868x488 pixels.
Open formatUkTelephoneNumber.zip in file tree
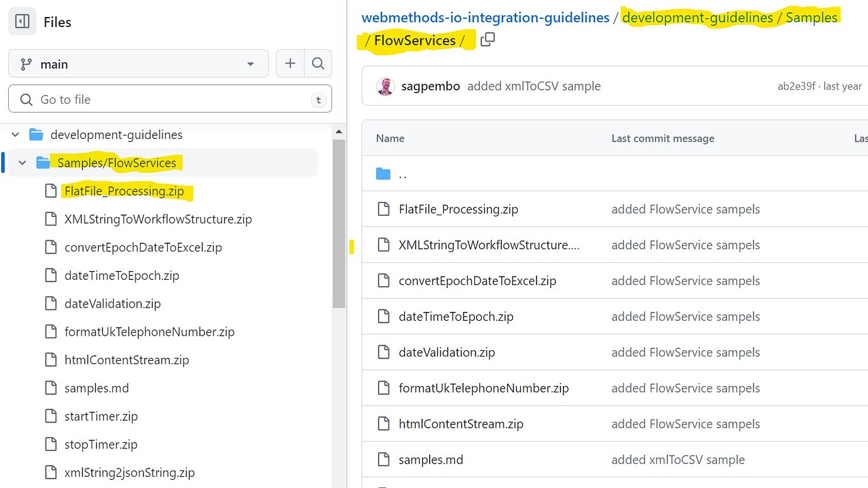(149, 331)
